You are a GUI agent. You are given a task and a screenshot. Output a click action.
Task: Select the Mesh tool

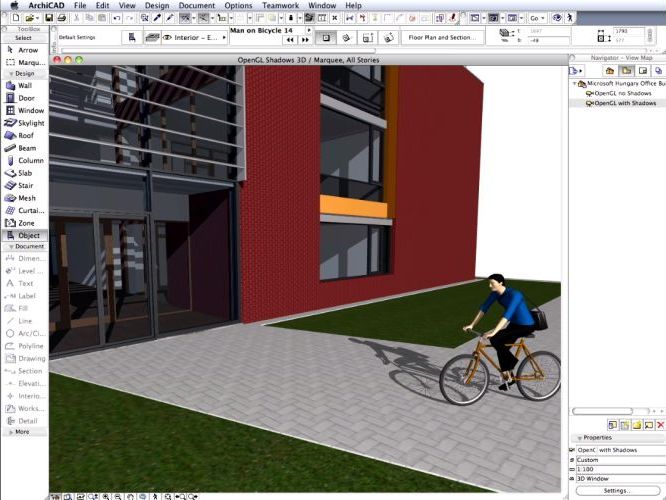pyautogui.click(x=24, y=198)
